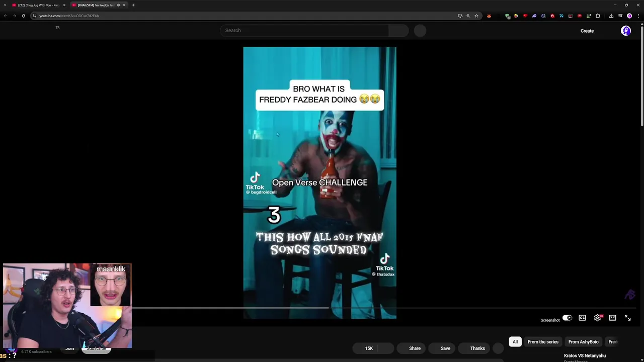This screenshot has width=644, height=362.
Task: Click the search submit button
Action: click(x=398, y=31)
